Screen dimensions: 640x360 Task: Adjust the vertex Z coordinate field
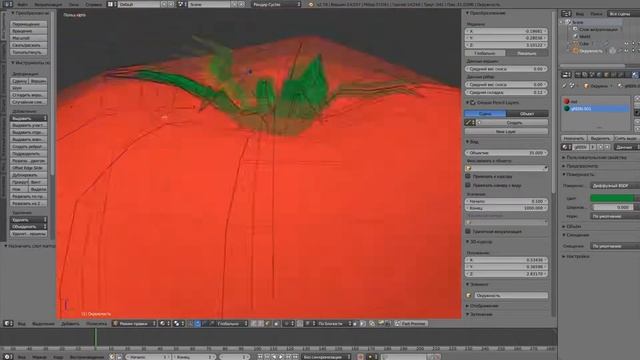click(x=506, y=45)
